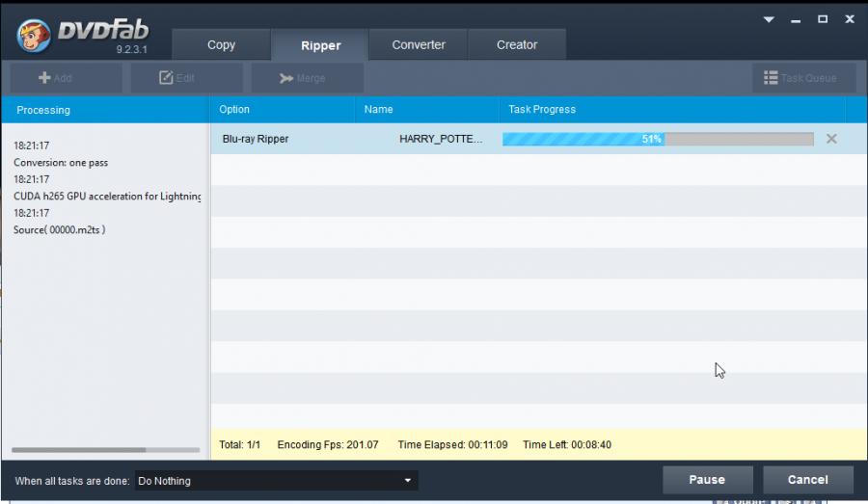The height and width of the screenshot is (504, 868).
Task: Remove the Blu-ray Ripper task with X
Action: click(831, 139)
